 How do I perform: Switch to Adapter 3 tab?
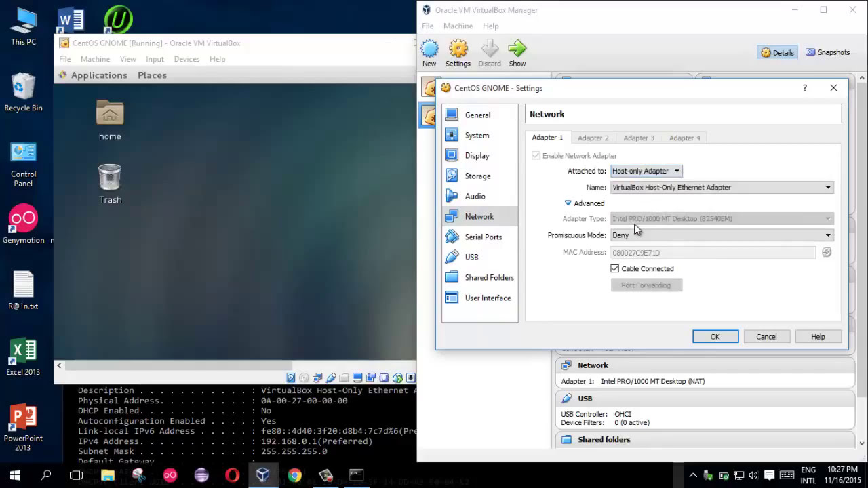click(x=639, y=138)
